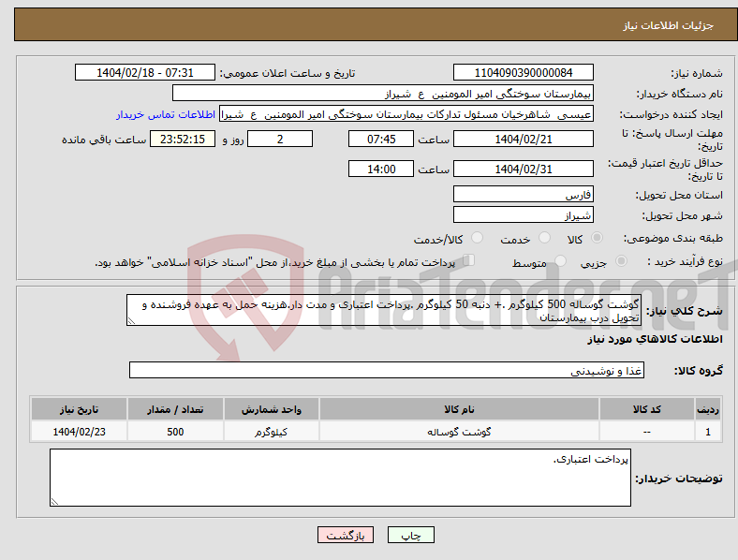The image size is (738, 560).
Task: Click the buyer organization name field
Action: click(383, 93)
